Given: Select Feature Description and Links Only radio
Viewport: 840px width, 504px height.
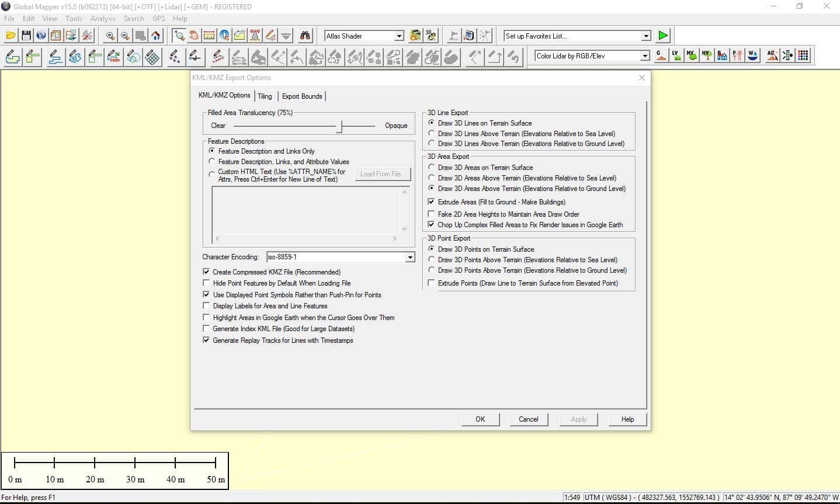Looking at the screenshot, I should [x=262, y=151].
